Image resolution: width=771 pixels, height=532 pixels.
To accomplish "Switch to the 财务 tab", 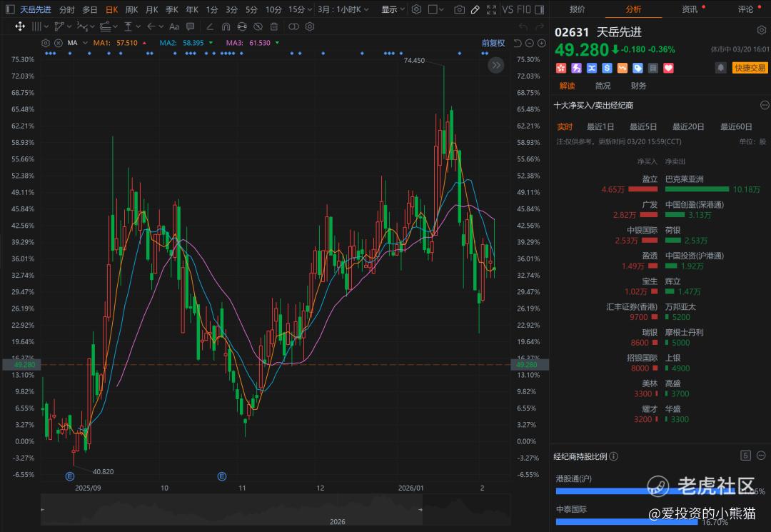I will (x=638, y=86).
